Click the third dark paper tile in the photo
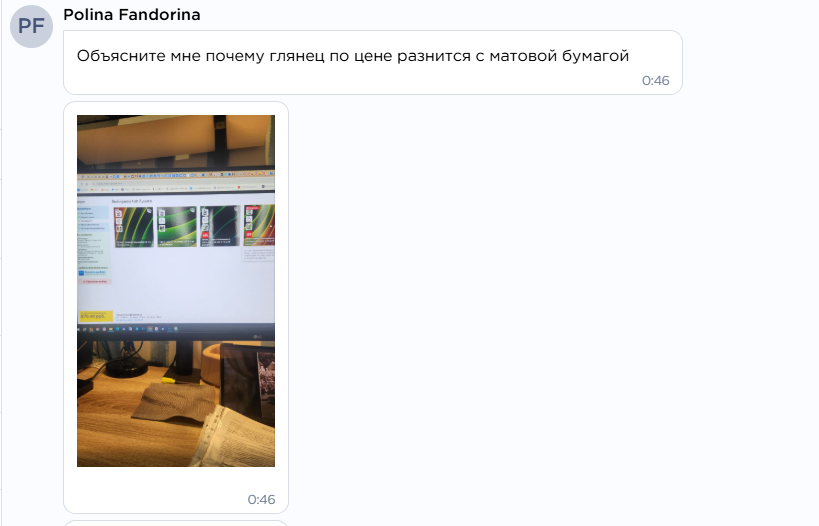Screen dimensions: 819x526 [220, 226]
